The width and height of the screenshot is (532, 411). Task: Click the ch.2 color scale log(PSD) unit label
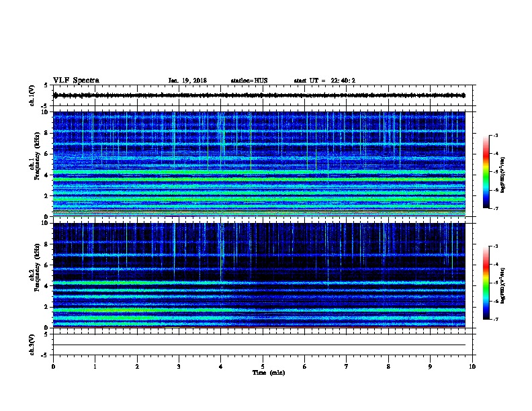[502, 285]
